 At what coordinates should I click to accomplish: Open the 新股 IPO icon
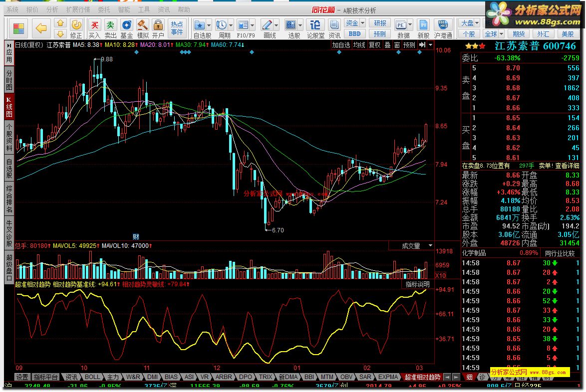[x=423, y=25]
